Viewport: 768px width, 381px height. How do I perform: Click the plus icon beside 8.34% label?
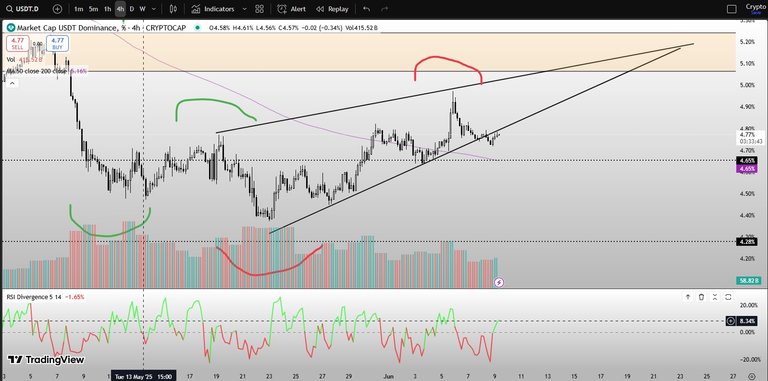(x=731, y=321)
